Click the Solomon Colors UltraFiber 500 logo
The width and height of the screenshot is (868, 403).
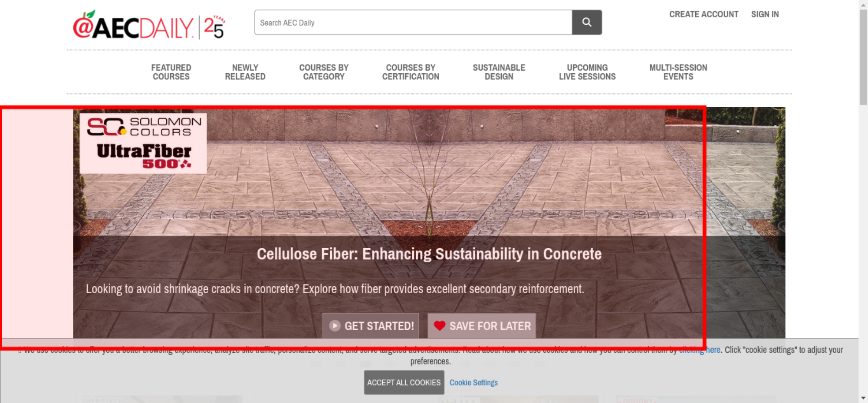point(143,143)
